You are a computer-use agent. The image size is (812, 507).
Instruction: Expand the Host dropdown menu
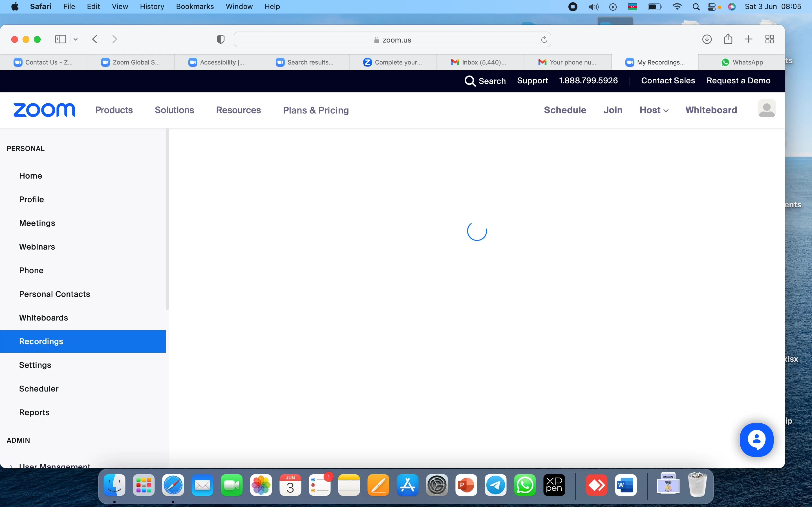coord(654,110)
